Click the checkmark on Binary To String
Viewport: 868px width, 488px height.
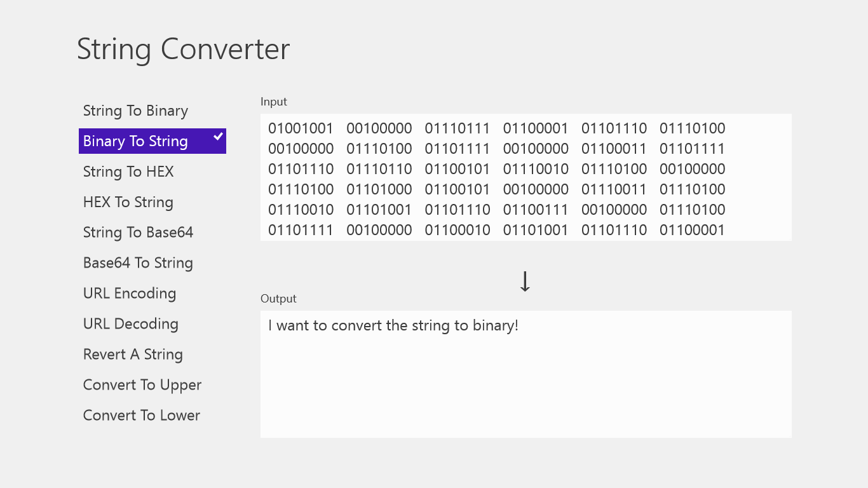218,137
